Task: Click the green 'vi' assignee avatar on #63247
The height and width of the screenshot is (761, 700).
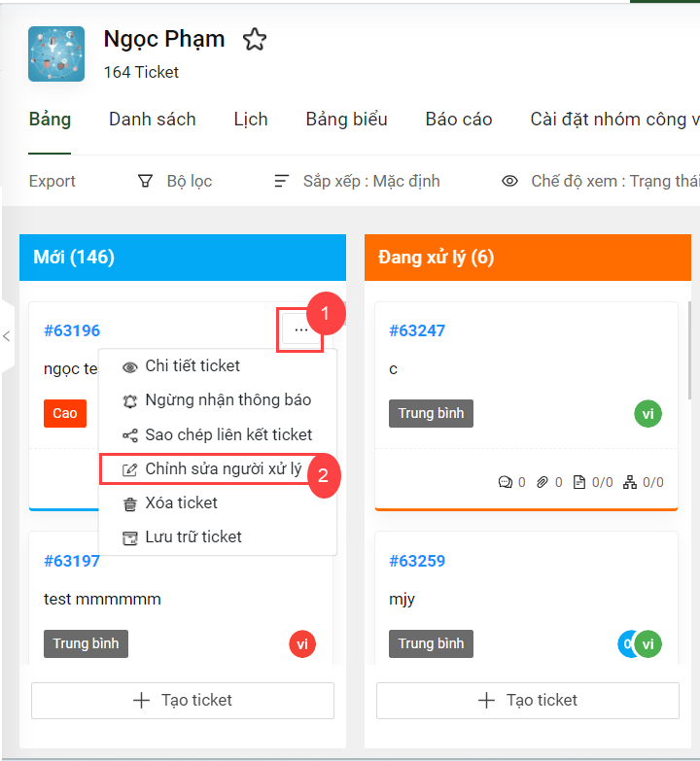Action: click(647, 413)
